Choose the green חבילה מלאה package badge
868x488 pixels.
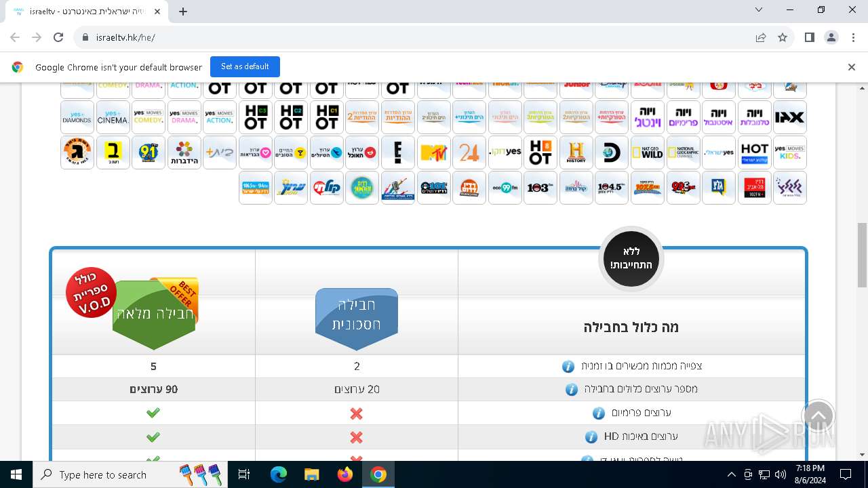(155, 314)
